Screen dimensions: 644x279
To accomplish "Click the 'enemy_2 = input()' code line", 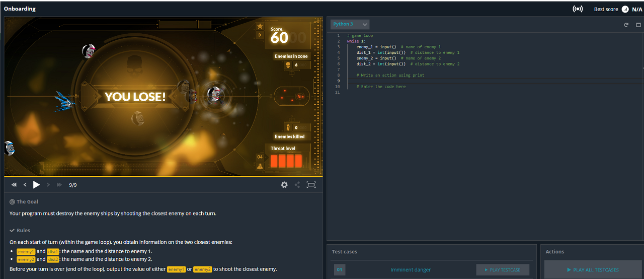I will pos(376,58).
